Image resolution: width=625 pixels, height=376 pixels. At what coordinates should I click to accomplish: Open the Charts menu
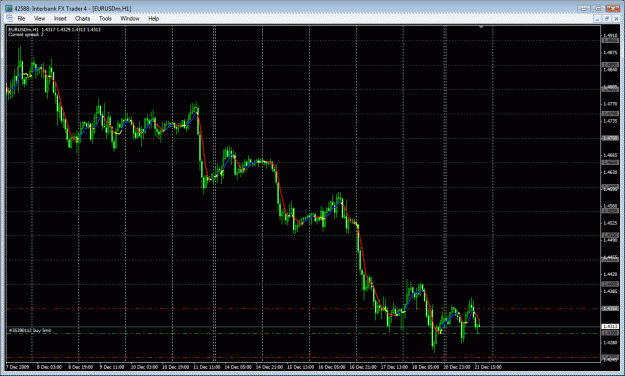[83, 19]
